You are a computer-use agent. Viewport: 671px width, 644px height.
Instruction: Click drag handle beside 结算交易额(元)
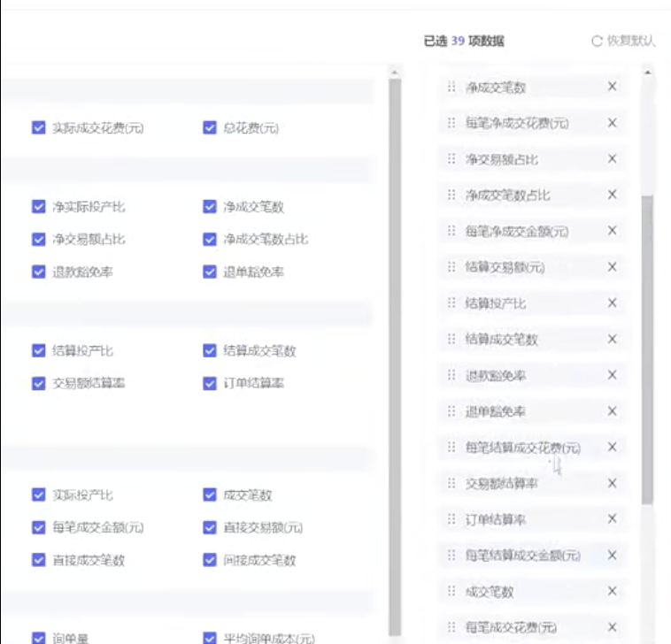(451, 267)
